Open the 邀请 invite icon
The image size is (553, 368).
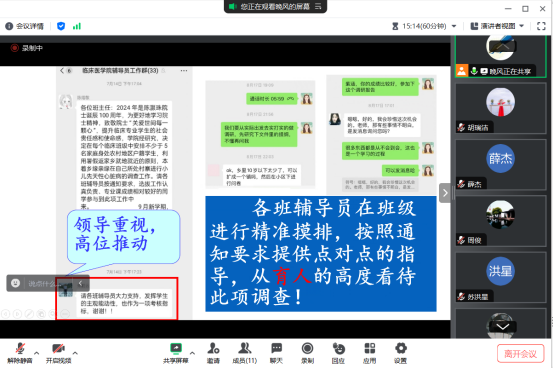(213, 353)
